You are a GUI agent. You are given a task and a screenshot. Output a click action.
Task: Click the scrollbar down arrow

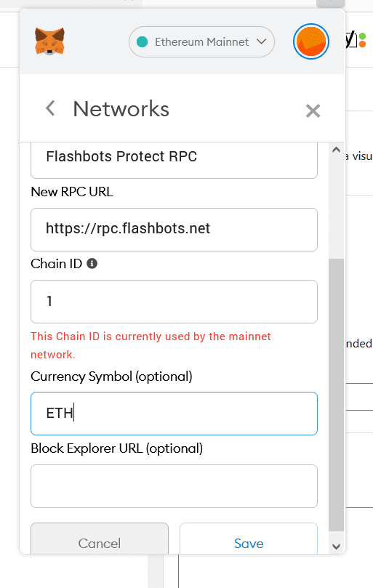pyautogui.click(x=336, y=546)
